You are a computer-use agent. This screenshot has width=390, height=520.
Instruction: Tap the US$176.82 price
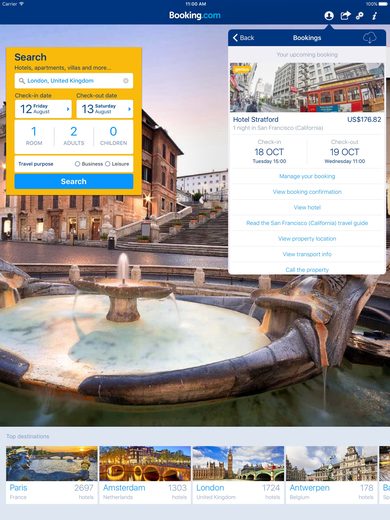(x=364, y=119)
